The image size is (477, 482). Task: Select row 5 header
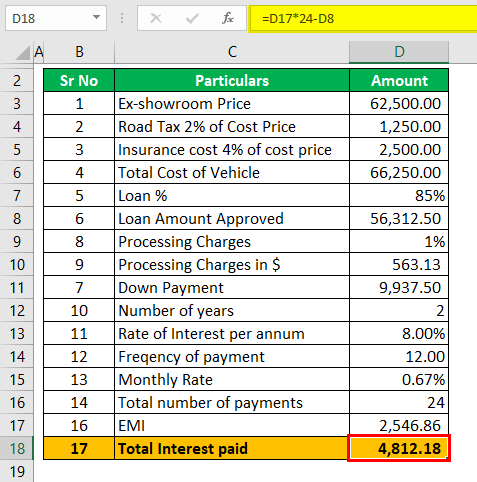click(17, 150)
